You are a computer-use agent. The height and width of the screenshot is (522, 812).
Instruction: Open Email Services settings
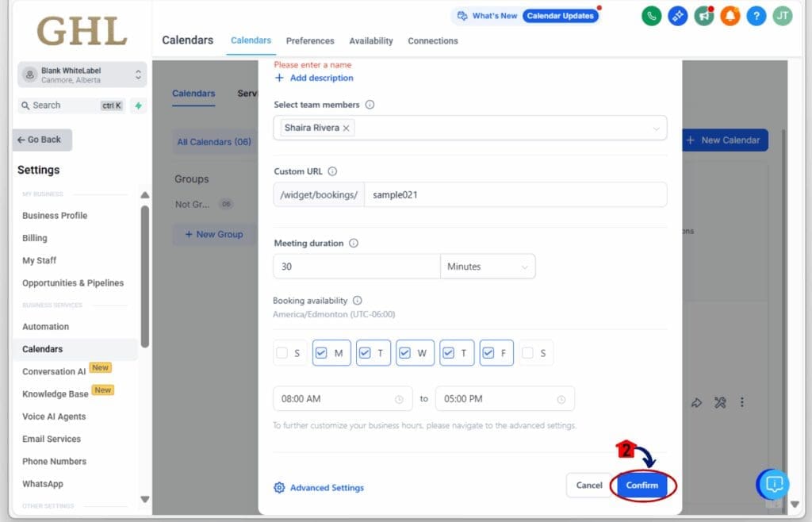point(52,439)
